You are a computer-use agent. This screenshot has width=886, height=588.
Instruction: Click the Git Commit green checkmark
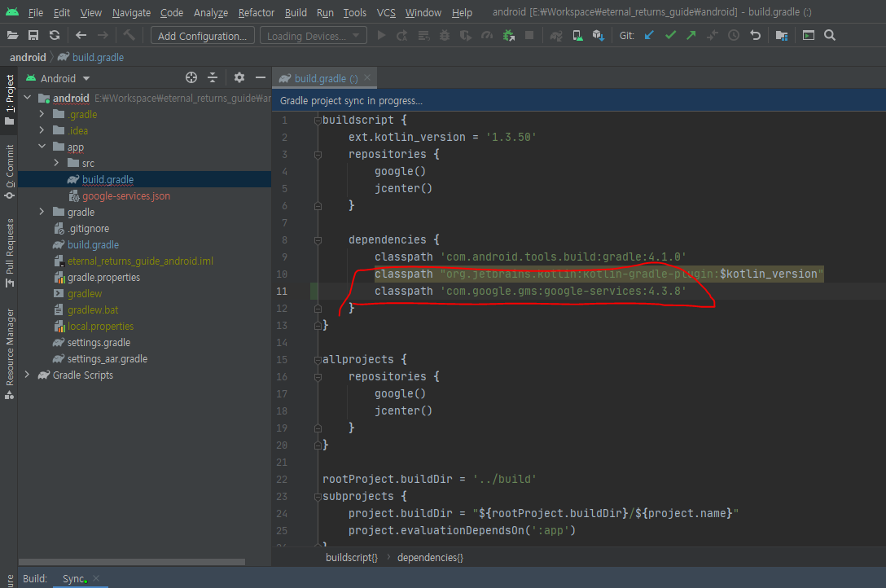coord(671,36)
